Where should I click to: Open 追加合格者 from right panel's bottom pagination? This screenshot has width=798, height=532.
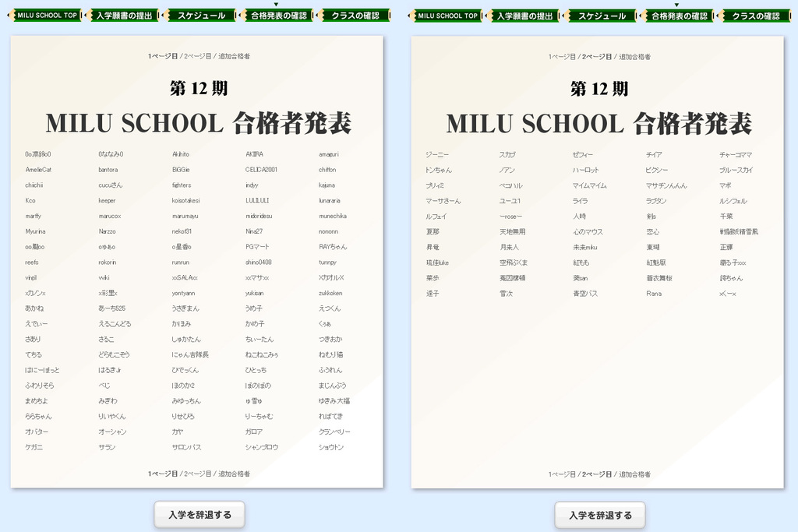coord(635,474)
